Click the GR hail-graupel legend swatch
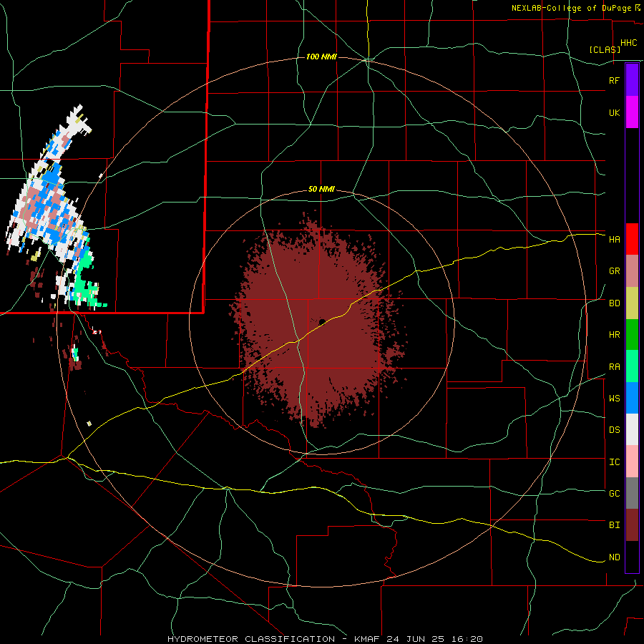 point(632,271)
